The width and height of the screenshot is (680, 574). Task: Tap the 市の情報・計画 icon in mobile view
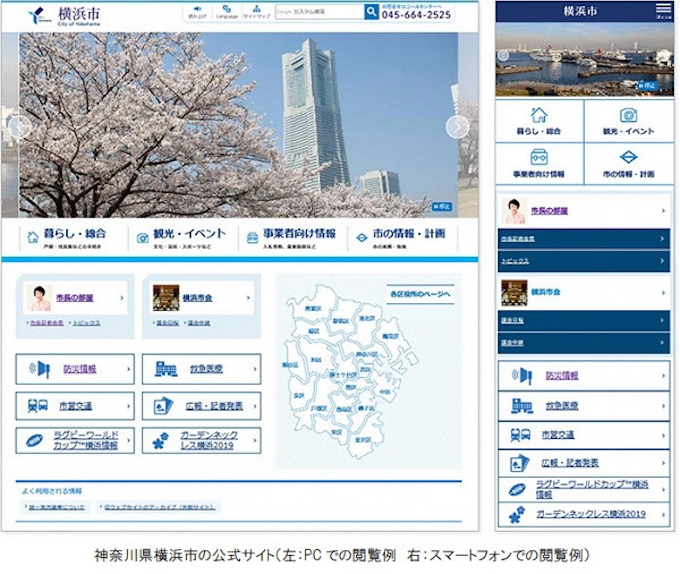[x=627, y=163]
